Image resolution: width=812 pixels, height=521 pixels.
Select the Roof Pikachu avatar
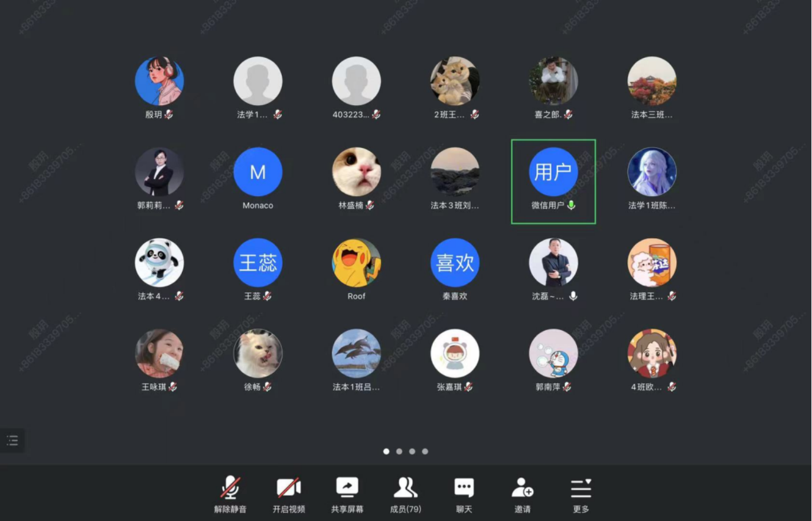356,263
